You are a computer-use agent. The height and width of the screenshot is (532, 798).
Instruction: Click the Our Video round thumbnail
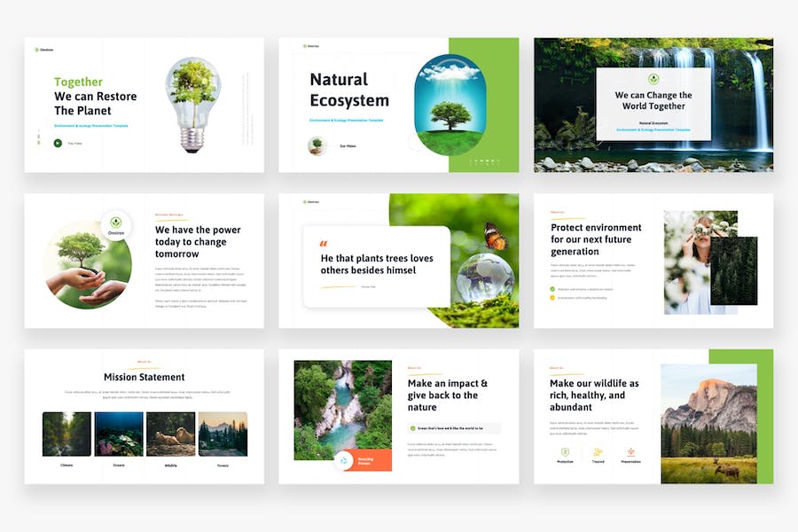tap(317, 145)
